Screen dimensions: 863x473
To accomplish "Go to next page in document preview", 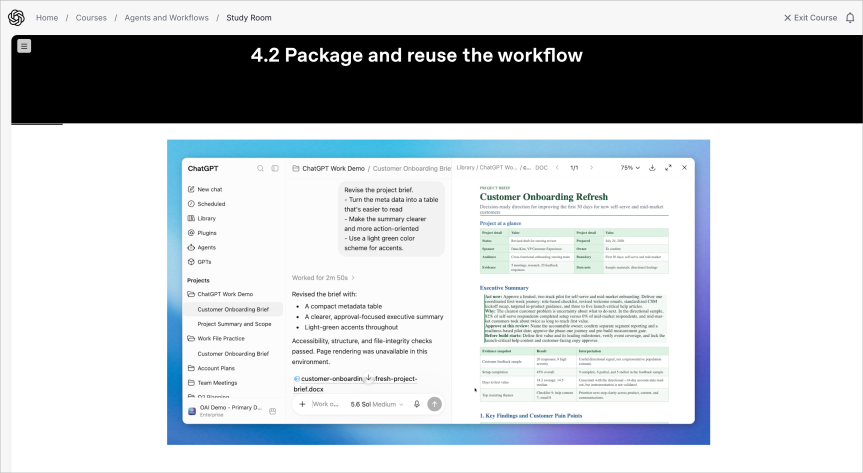I will pyautogui.click(x=591, y=168).
